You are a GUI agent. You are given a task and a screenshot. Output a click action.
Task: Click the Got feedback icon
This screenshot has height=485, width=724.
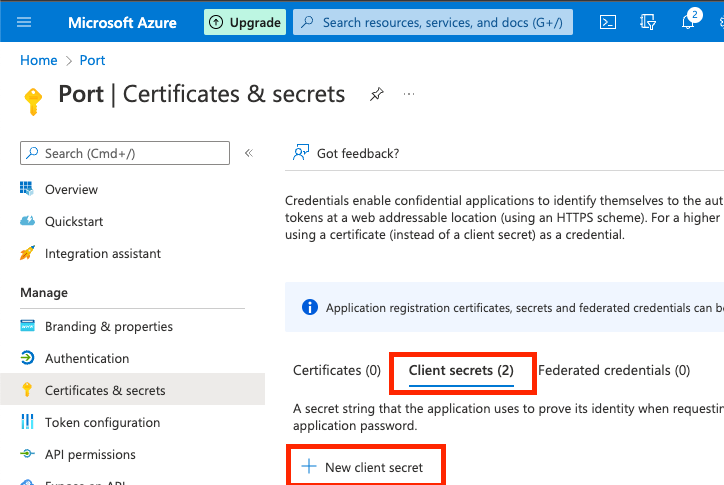point(300,153)
